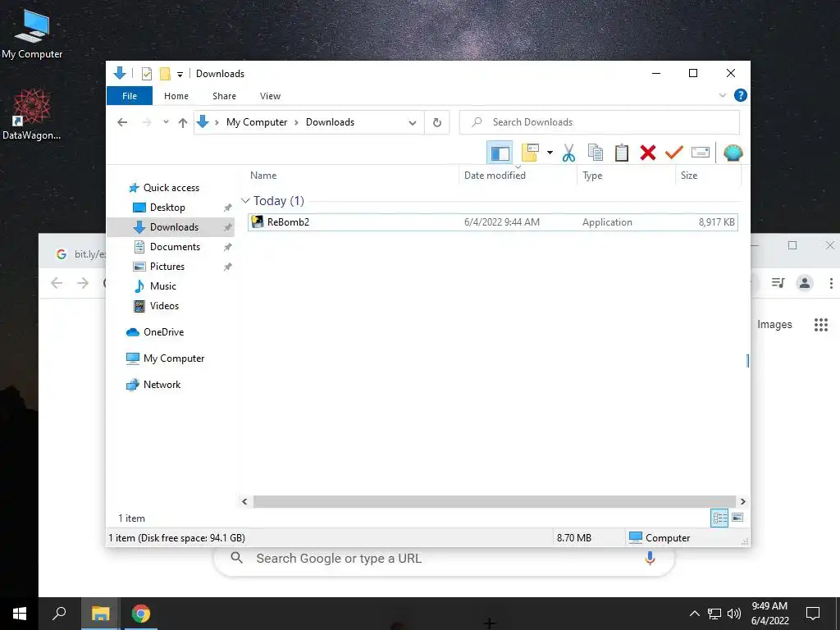Select the DataWagon desktop shortcut
840x630 pixels.
[x=32, y=114]
